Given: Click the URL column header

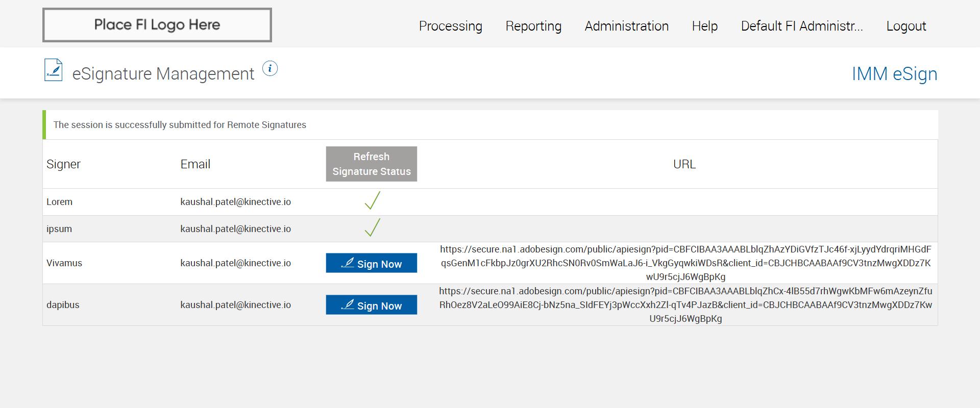Looking at the screenshot, I should pyautogui.click(x=684, y=164).
